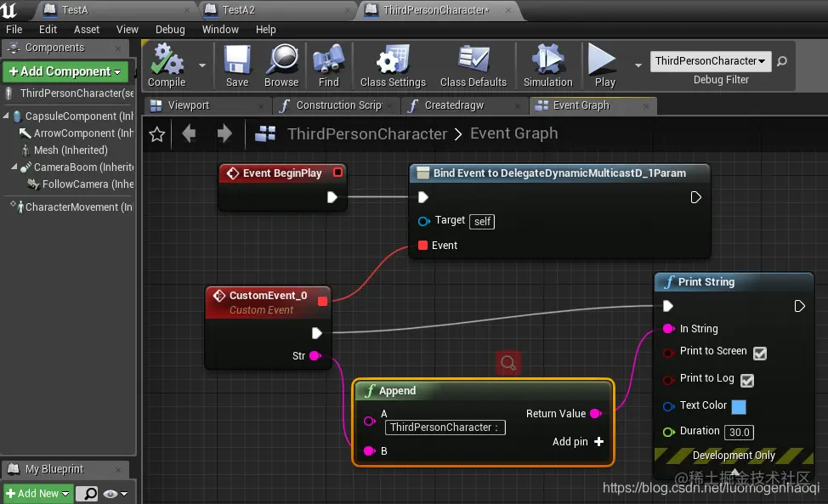The image size is (828, 504).
Task: Click Target pin on Bind Event node
Action: coord(424,221)
